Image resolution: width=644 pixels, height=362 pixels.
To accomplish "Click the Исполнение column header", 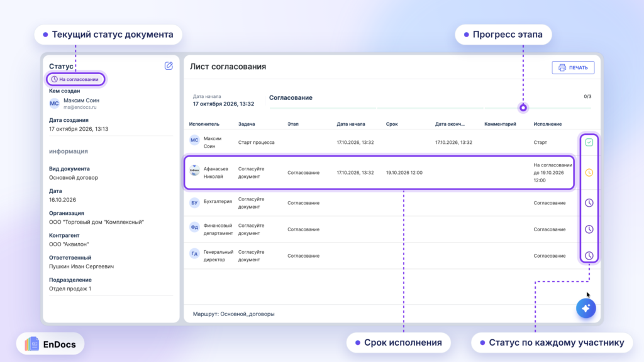I will [x=548, y=124].
